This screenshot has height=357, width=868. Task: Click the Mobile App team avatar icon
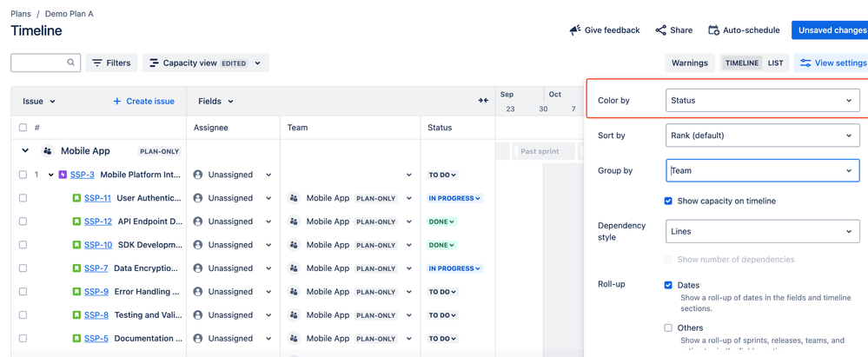pos(48,150)
